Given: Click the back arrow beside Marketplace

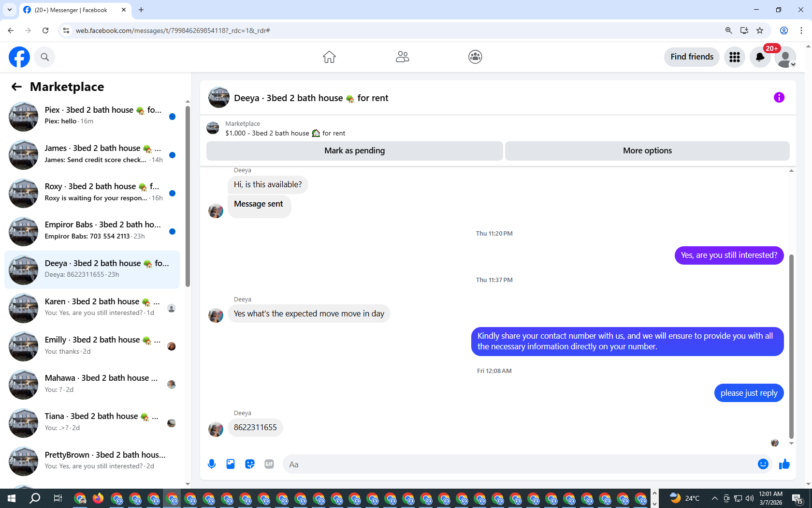Looking at the screenshot, I should [16, 87].
